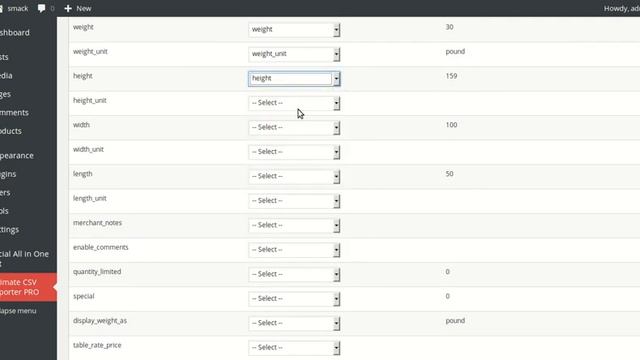Open the width Select dropdown

(x=294, y=127)
